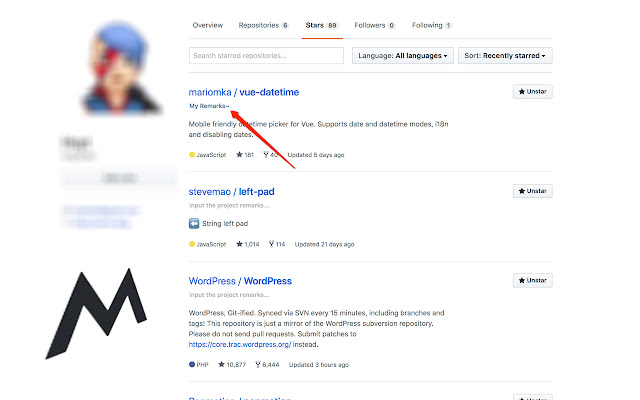640x400 pixels.
Task: Open the WordPress / WordPress repository link
Action: (x=240, y=281)
